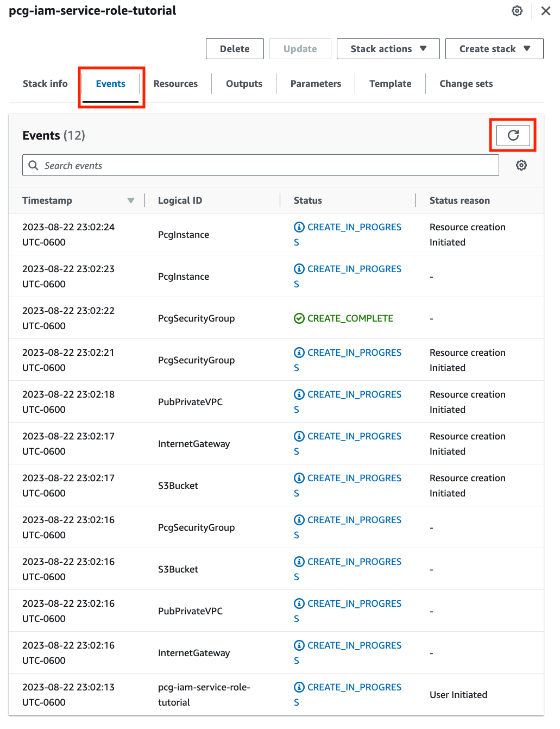
Task: Click the Events (12) heading
Action: point(54,135)
